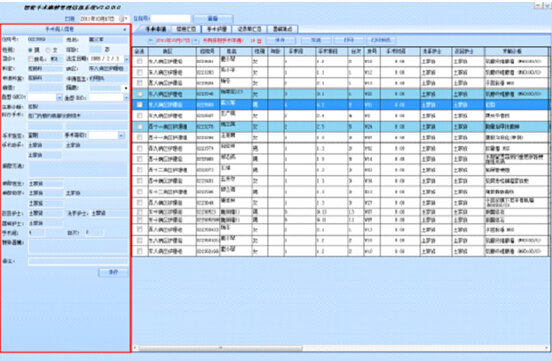Expand the blood type ABO dropdown
Viewport: 552px width, 361px height.
tap(59, 98)
